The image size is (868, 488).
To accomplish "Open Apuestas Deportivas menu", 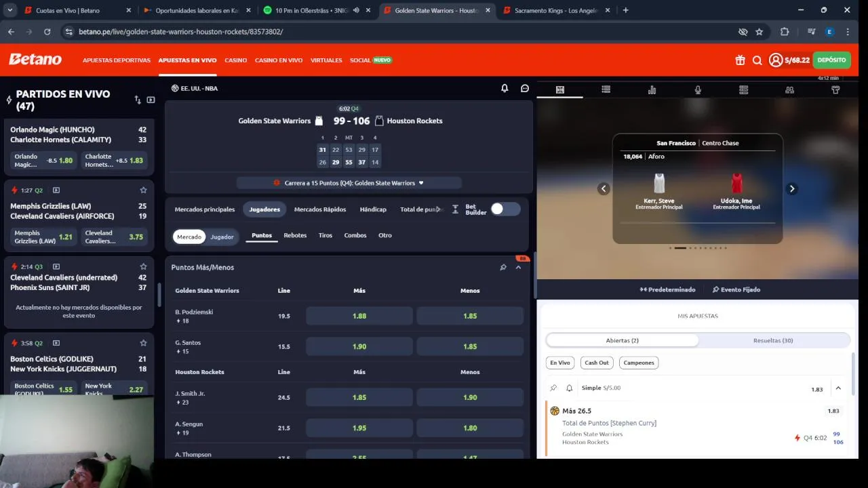I will [117, 60].
